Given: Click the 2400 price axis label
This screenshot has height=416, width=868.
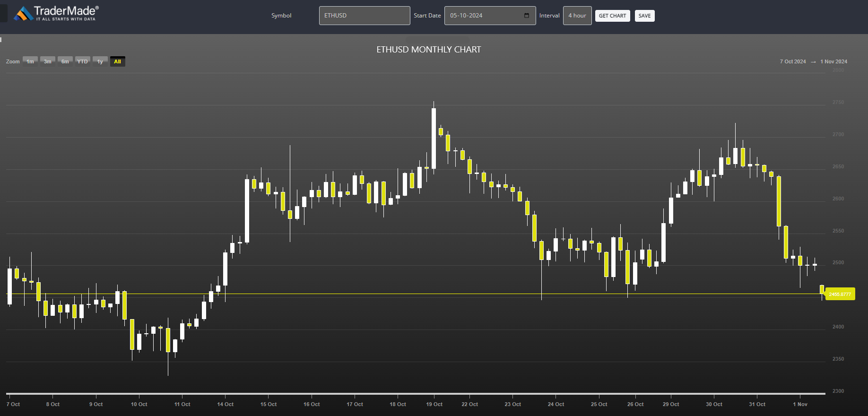Looking at the screenshot, I should [838, 327].
